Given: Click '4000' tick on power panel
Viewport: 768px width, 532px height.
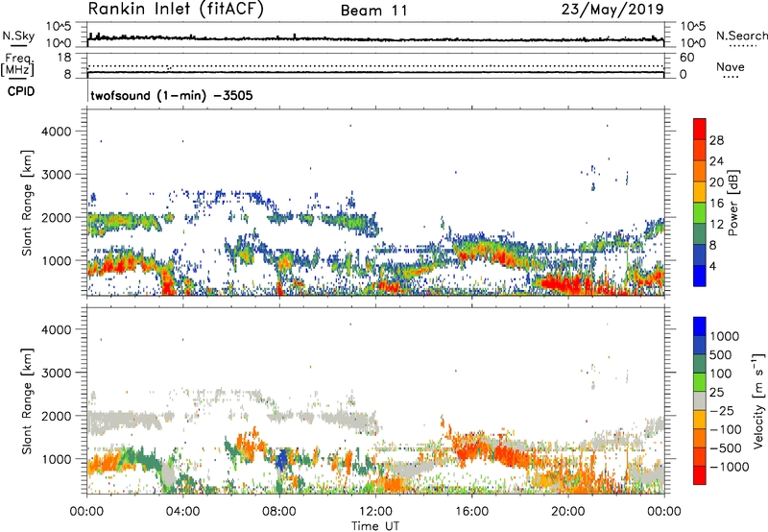Looking at the screenshot, I should click(x=57, y=132).
